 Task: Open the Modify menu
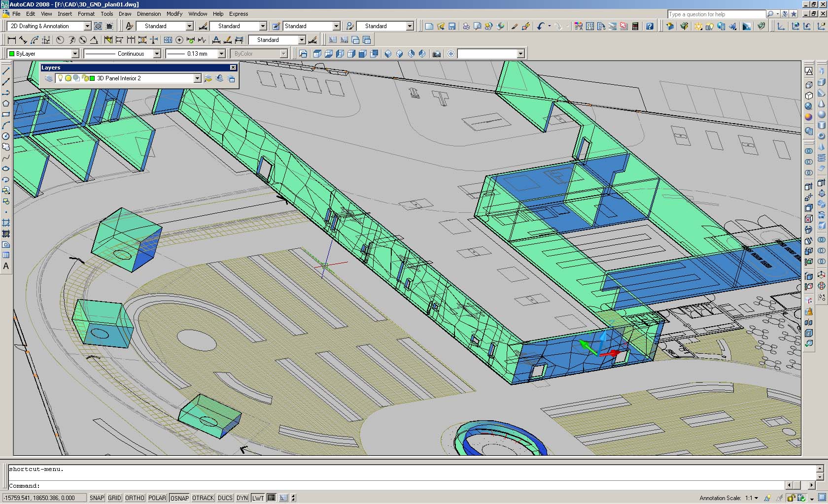174,14
